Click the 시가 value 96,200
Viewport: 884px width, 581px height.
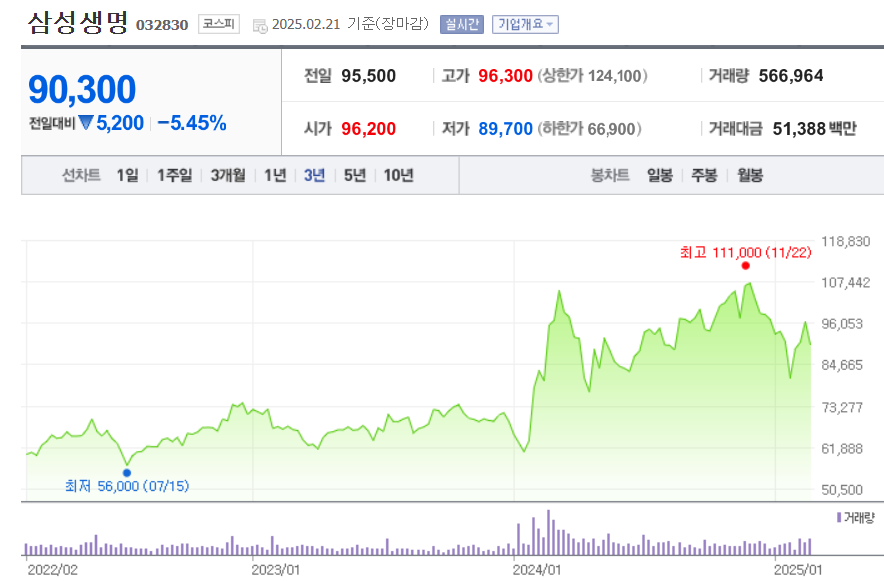point(368,129)
